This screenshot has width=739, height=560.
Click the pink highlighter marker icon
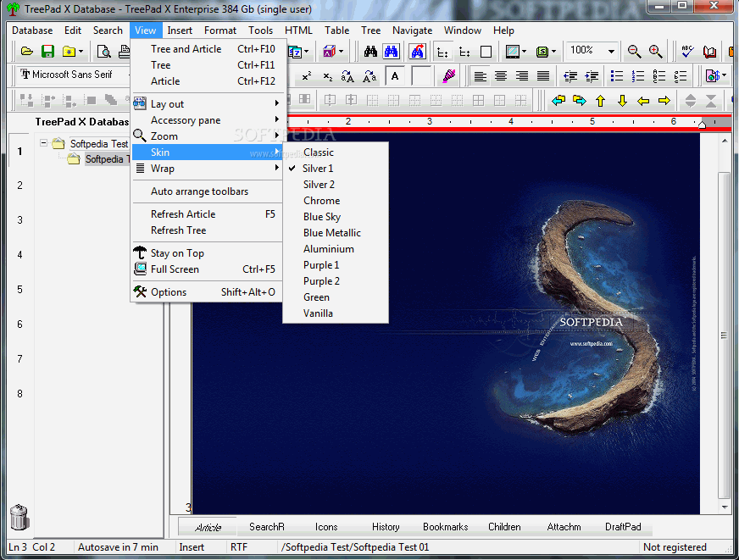tap(448, 76)
